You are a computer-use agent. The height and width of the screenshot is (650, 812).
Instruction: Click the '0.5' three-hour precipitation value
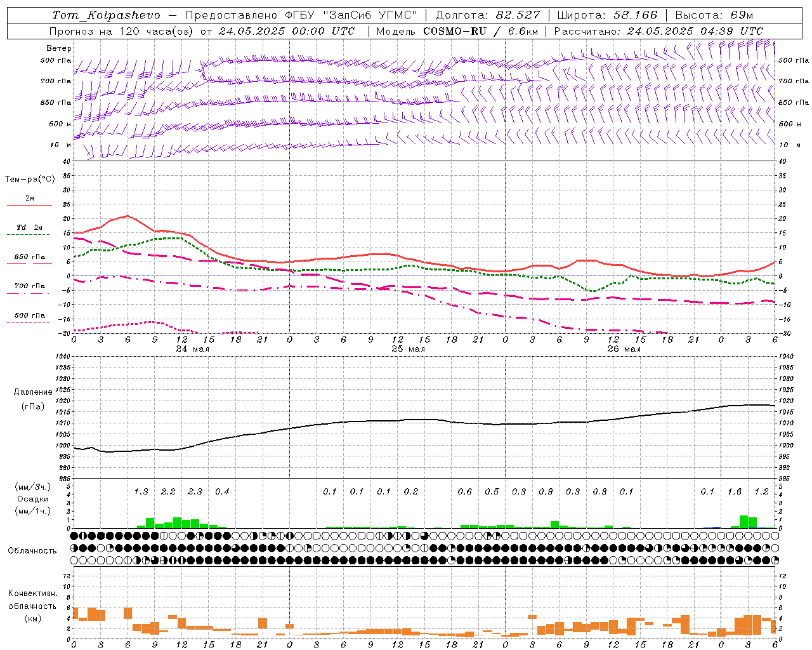pyautogui.click(x=492, y=492)
